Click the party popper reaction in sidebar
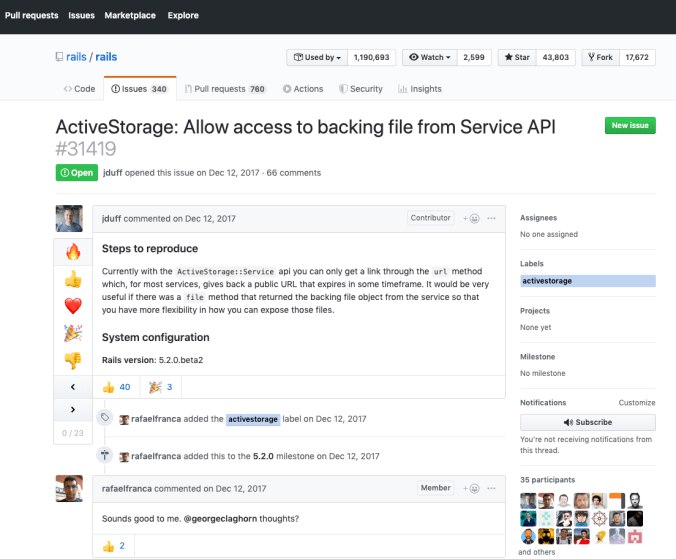Image resolution: width=676 pixels, height=559 pixels. pos(72,332)
